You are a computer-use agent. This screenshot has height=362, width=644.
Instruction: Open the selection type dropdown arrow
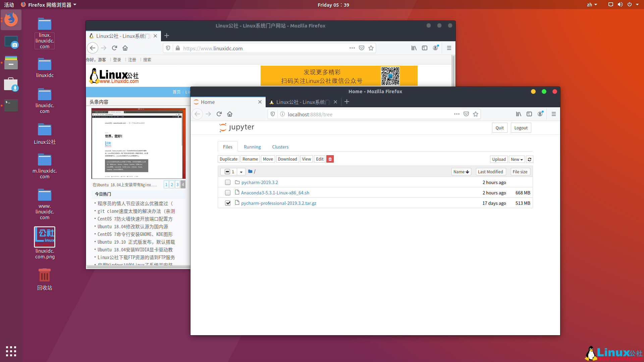click(241, 172)
